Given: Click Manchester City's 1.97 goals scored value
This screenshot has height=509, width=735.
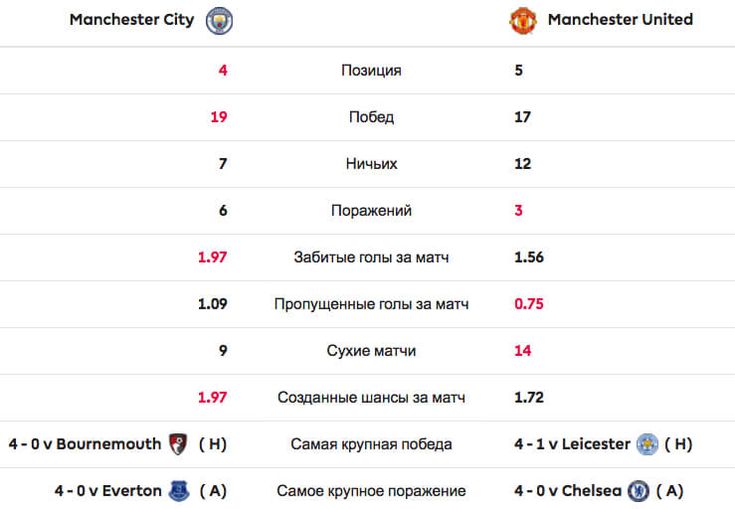Looking at the screenshot, I should [x=212, y=257].
